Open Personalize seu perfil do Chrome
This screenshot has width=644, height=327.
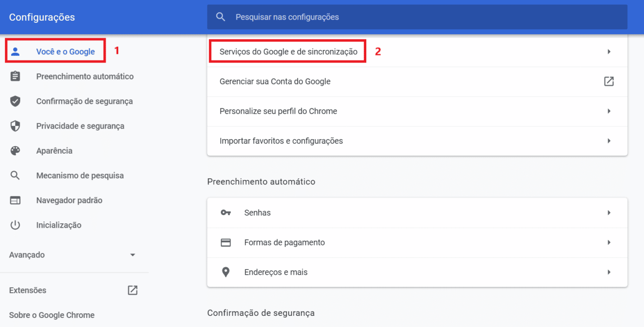coord(417,111)
